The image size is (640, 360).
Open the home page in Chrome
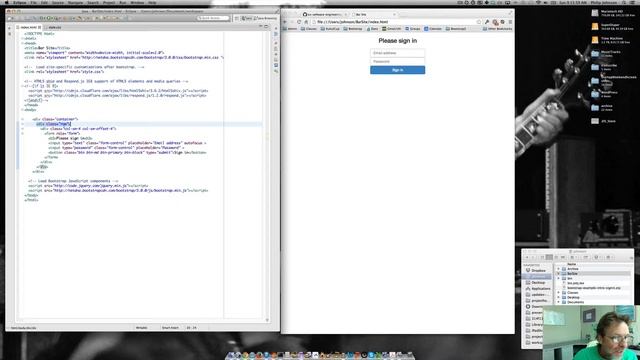[306, 22]
